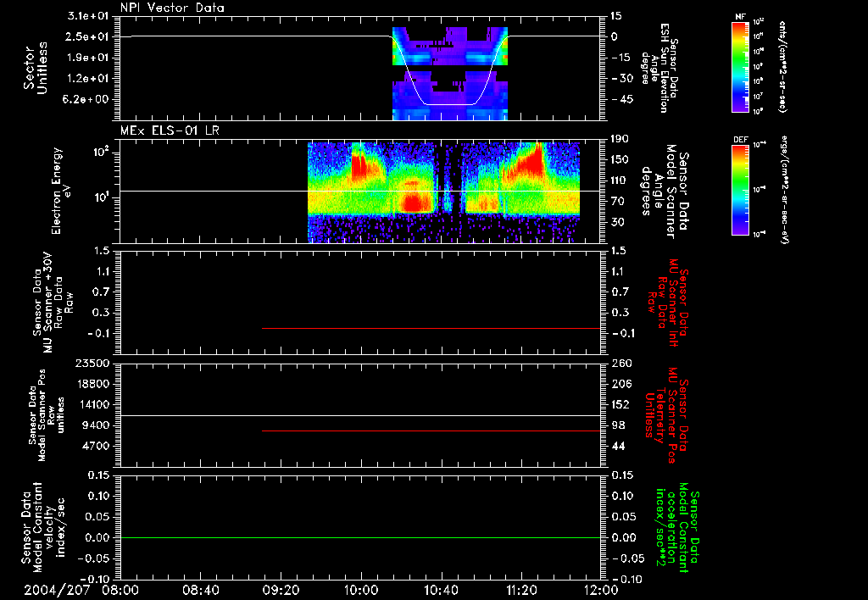Click the '2004/207 08:00' start time label
The height and width of the screenshot is (600, 868).
coord(81,591)
